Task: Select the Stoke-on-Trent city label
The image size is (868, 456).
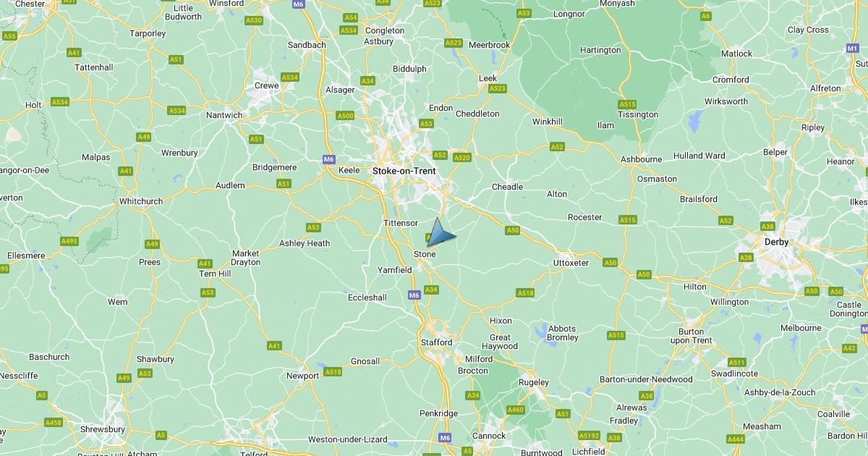Action: coord(404,171)
